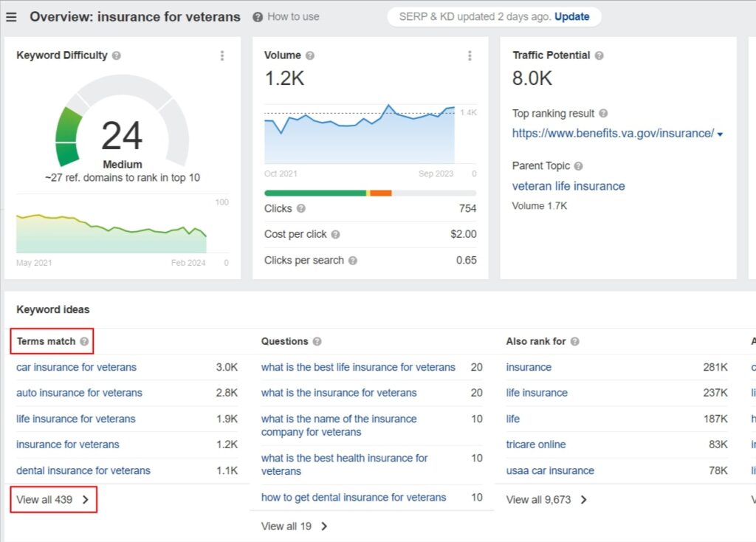Screen dimensions: 756x542
Task: Click the Keyword ideas section heading
Action: pyautogui.click(x=53, y=309)
